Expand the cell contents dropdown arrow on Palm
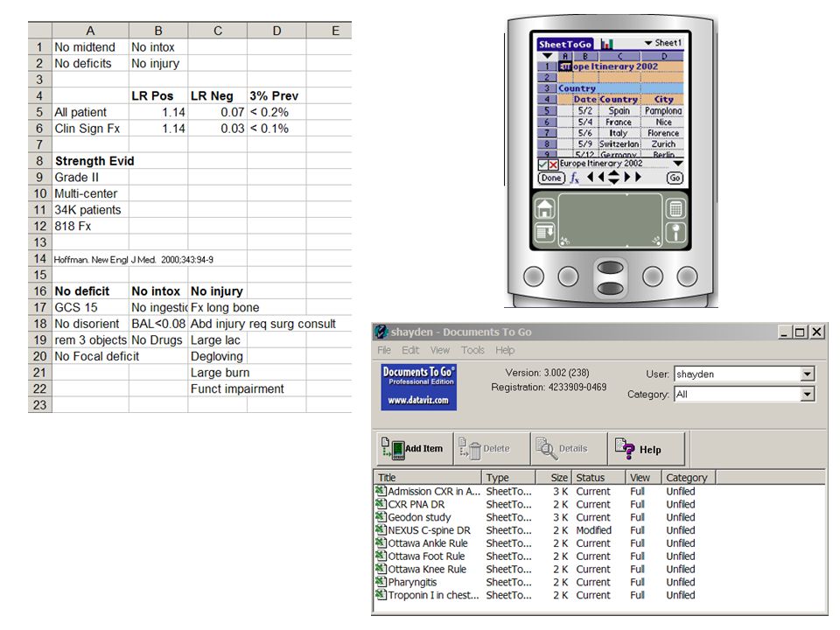840x630 pixels. tap(677, 164)
